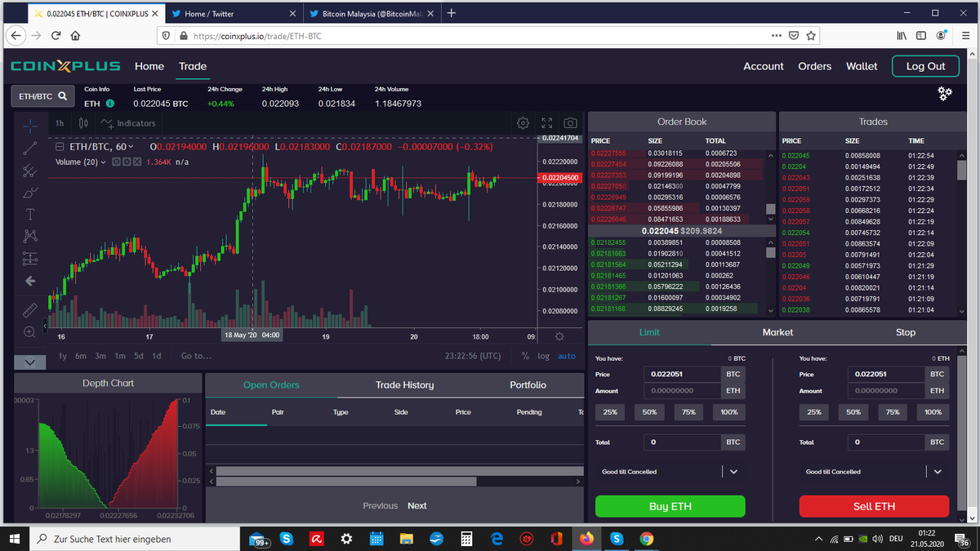
Task: Set sell amount to 75%
Action: coord(893,412)
